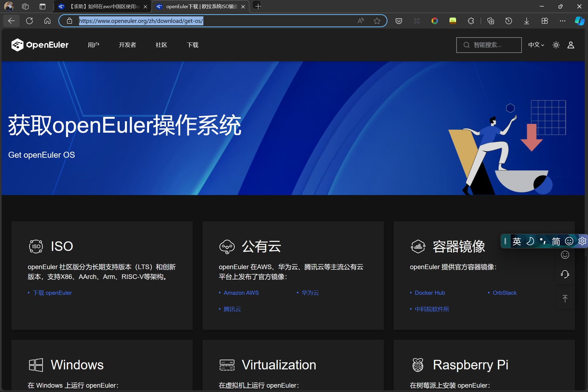This screenshot has height=392, width=588.
Task: Open the browser History icon
Action: tap(508, 21)
